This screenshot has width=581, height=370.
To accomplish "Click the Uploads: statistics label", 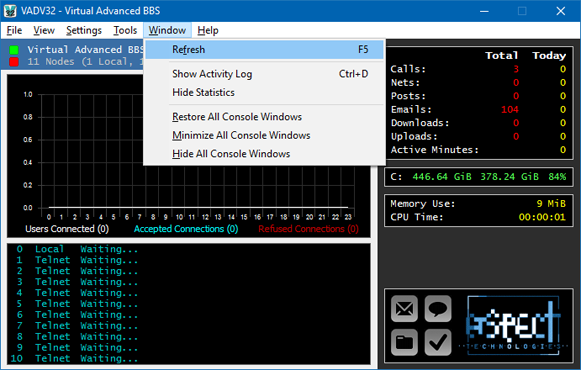I will click(414, 136).
